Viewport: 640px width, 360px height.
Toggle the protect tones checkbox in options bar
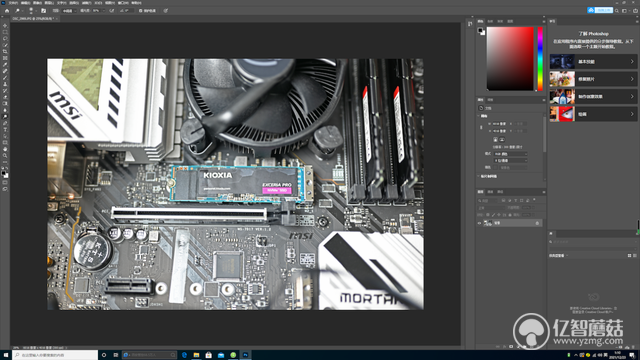140,11
